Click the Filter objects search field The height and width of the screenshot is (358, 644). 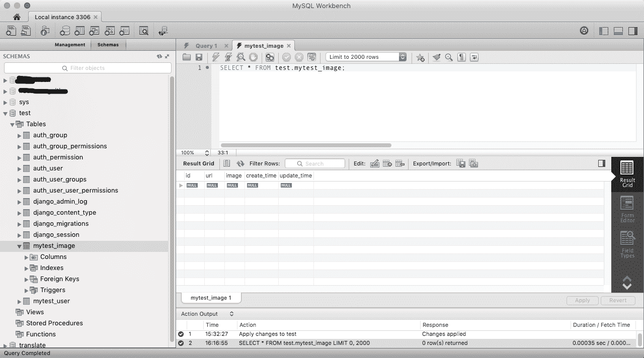point(88,68)
